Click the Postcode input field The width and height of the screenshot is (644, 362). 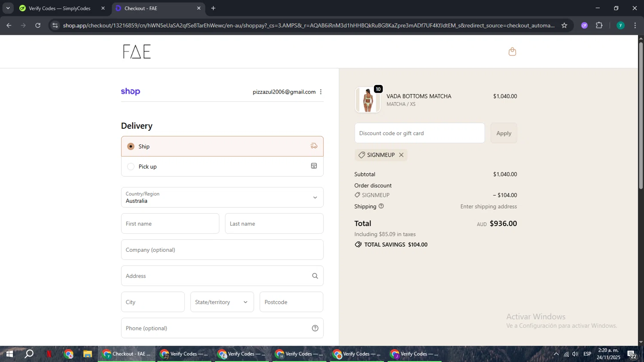click(x=292, y=302)
